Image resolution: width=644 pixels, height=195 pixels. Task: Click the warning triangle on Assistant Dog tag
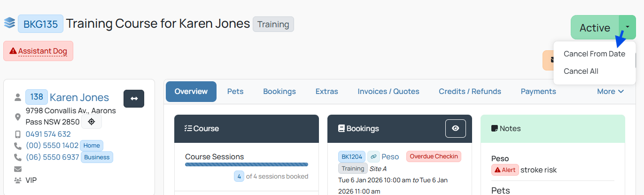(13, 51)
